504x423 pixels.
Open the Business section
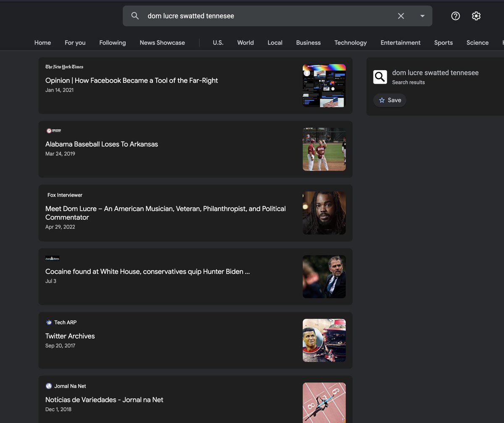coord(308,42)
